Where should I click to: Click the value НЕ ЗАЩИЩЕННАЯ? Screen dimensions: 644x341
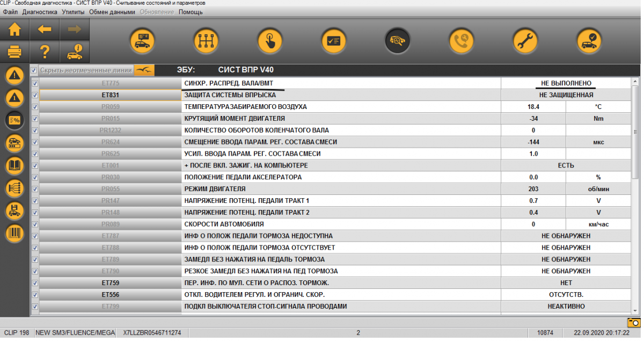click(566, 95)
